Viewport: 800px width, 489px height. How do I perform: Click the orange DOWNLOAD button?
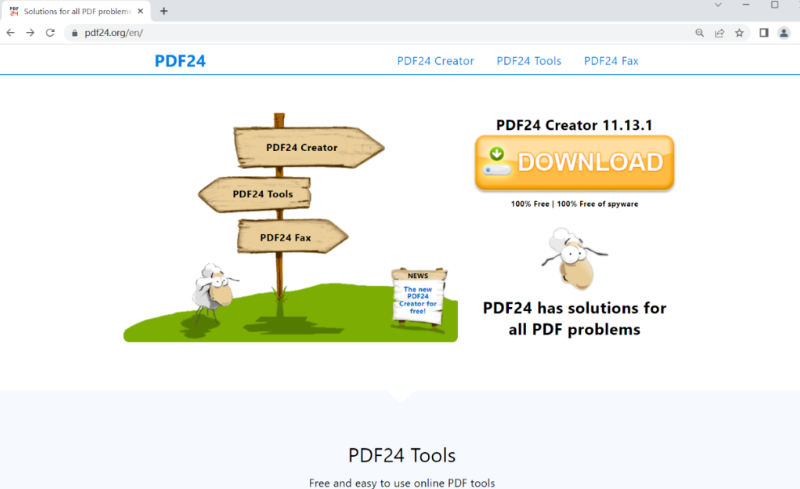(574, 163)
